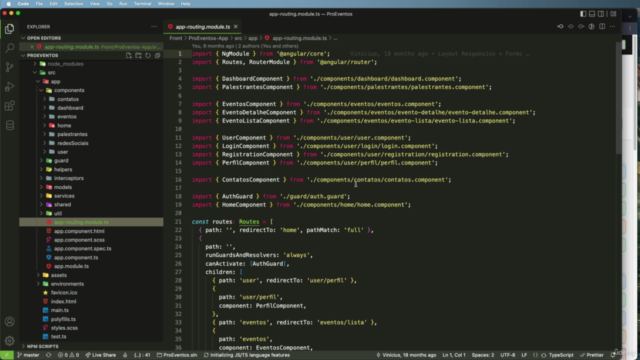Go to previous change in editor toolbar
640x360 pixels.
pyautogui.click(x=560, y=27)
